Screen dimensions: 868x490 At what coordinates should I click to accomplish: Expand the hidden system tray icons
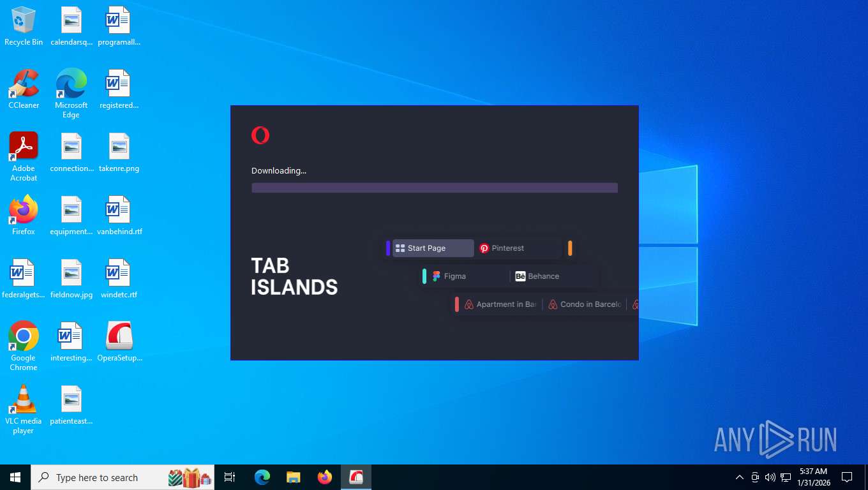click(740, 477)
